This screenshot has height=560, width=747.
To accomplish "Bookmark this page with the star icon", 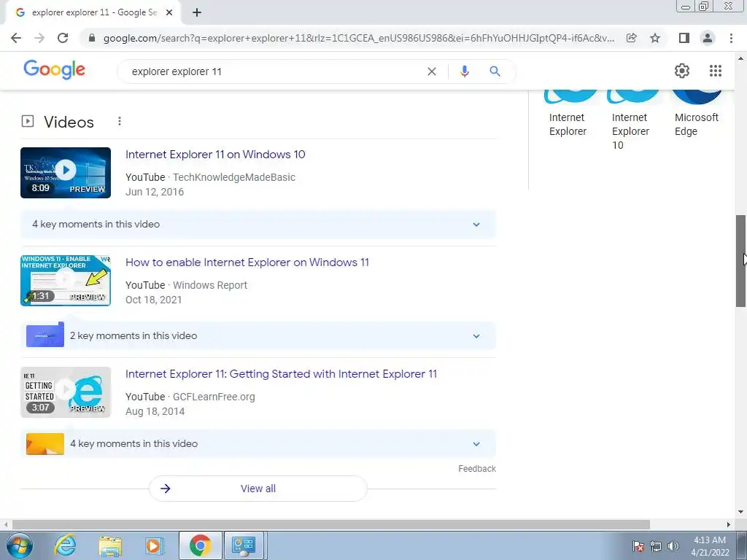I will [655, 38].
